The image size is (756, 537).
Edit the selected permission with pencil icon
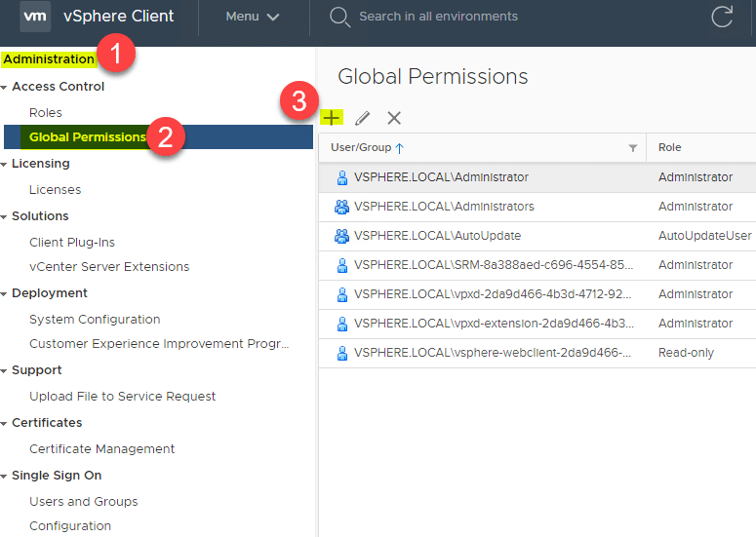[x=362, y=118]
